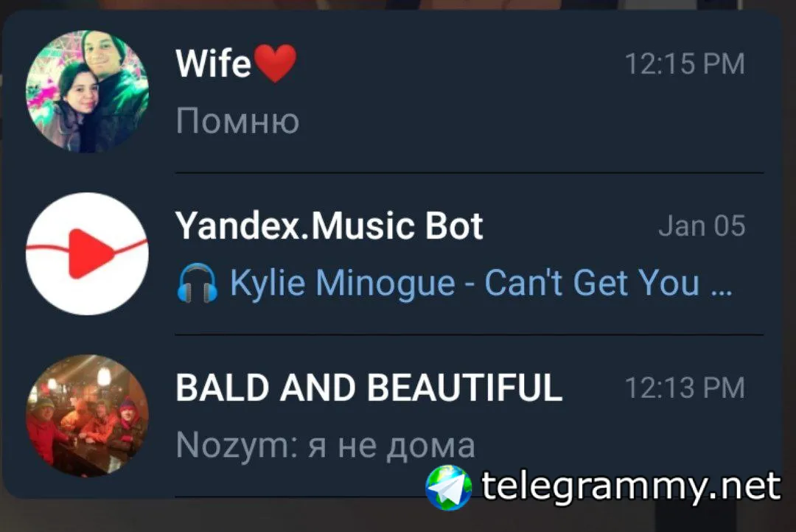
Task: Open the я не дома message text
Action: (391, 447)
